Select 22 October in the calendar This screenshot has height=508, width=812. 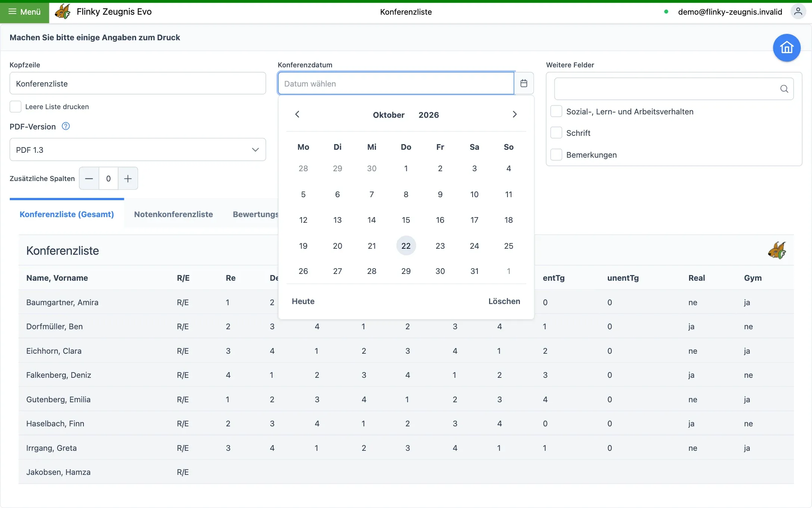(x=406, y=246)
